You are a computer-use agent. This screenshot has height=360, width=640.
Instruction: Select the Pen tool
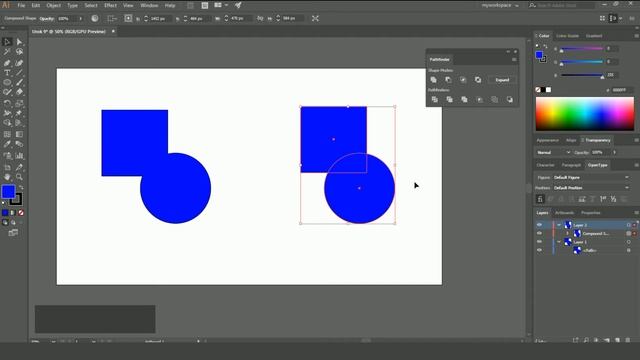[x=7, y=63]
